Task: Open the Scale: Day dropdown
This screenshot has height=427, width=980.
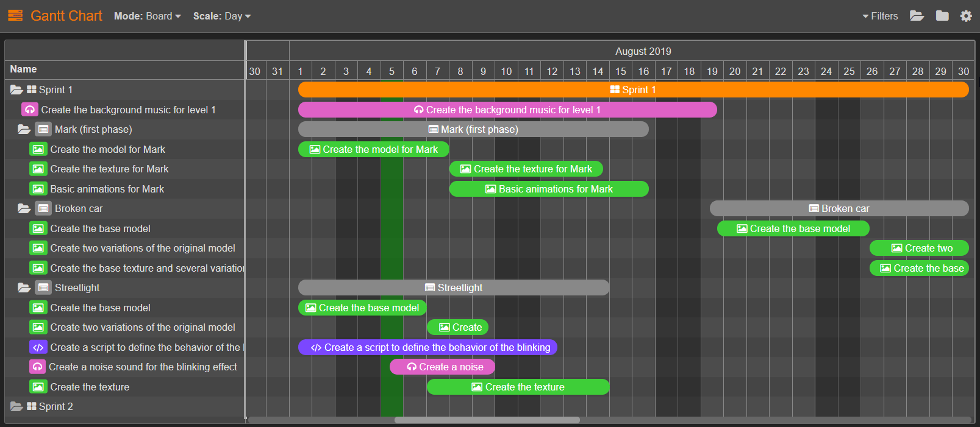Action: (x=221, y=16)
